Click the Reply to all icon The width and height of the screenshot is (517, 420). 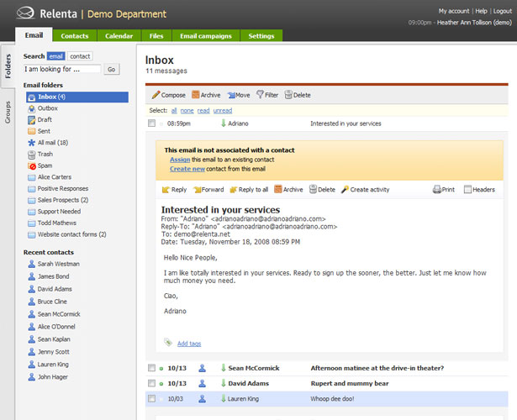234,190
